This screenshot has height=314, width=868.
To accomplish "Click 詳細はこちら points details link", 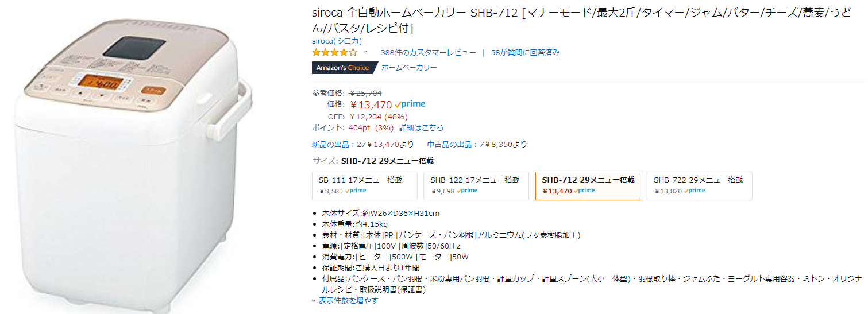I will click(422, 127).
